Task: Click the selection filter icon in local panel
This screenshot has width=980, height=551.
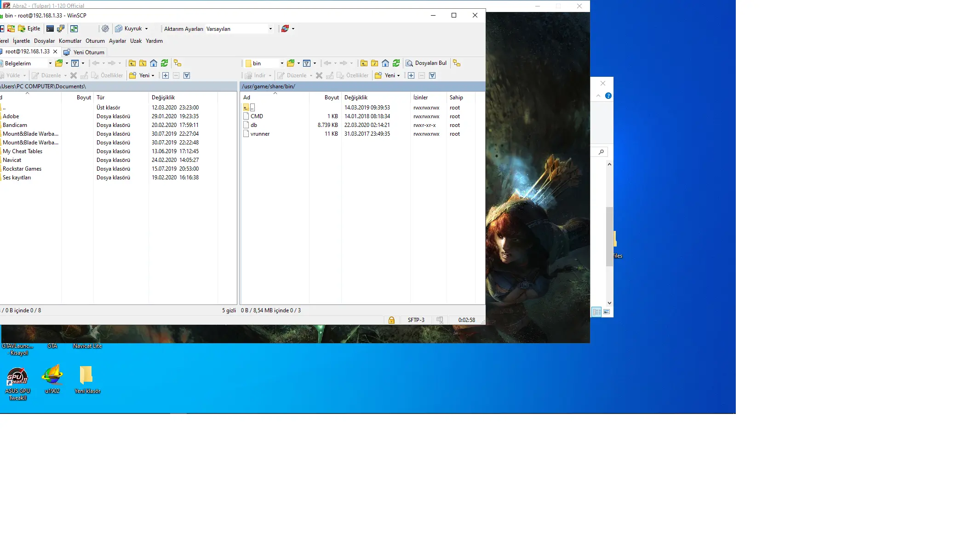Action: [187, 75]
